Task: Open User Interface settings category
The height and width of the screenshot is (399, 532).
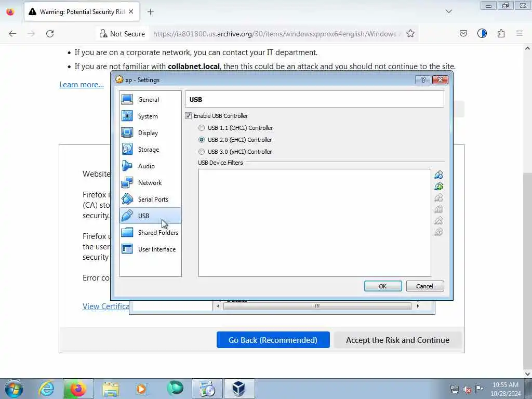Action: click(x=150, y=249)
